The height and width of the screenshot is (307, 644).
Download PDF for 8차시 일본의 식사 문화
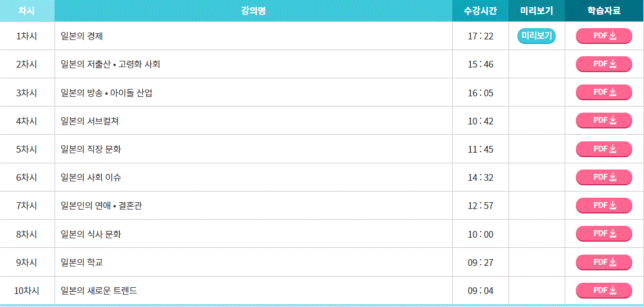(x=604, y=234)
